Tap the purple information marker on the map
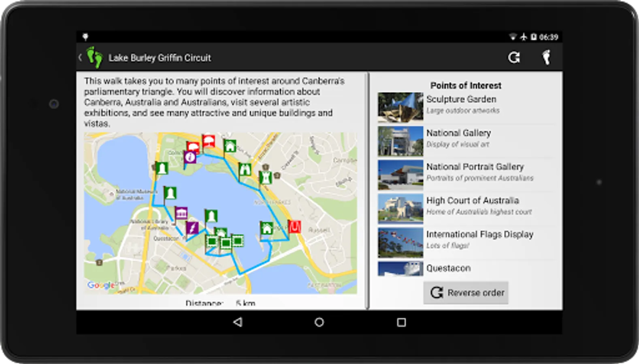The width and height of the screenshot is (639, 364). (x=190, y=157)
